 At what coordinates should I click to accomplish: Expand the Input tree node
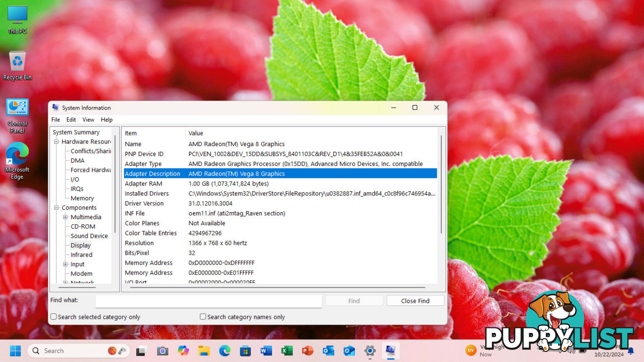(x=65, y=264)
